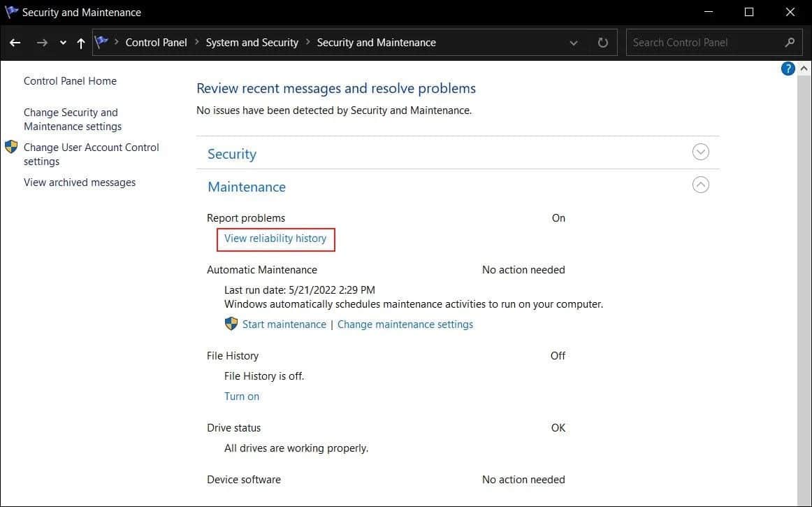Expand the Security section chevron
Image resolution: width=812 pixels, height=507 pixels.
tap(700, 151)
